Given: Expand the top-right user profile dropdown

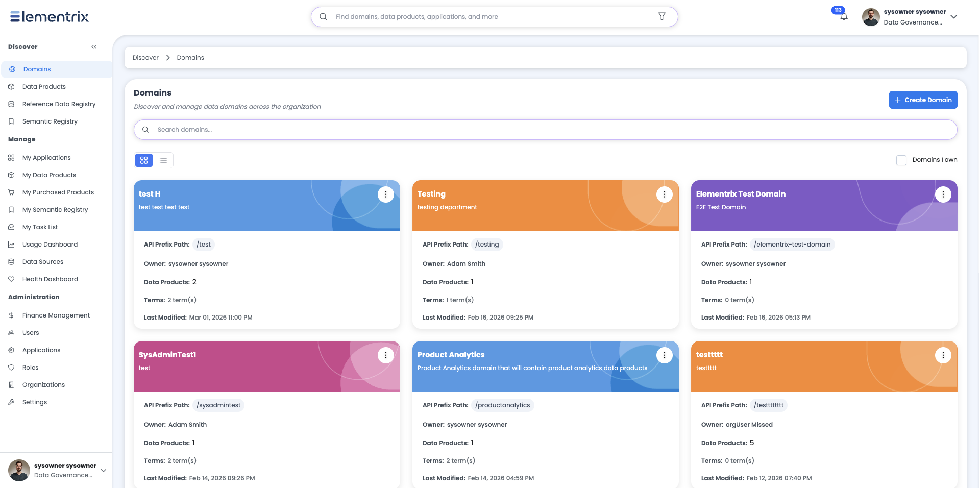Looking at the screenshot, I should [953, 17].
